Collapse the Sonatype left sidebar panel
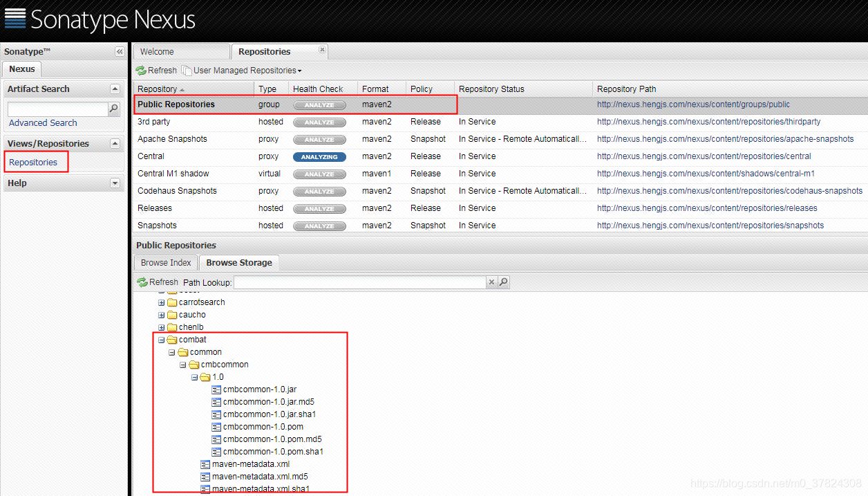 120,52
